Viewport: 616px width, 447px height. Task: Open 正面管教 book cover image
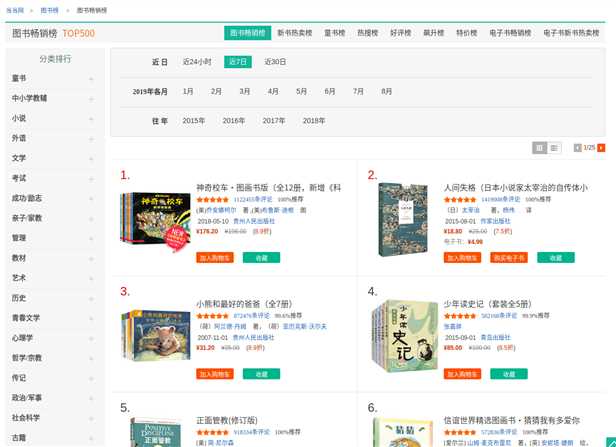156,432
